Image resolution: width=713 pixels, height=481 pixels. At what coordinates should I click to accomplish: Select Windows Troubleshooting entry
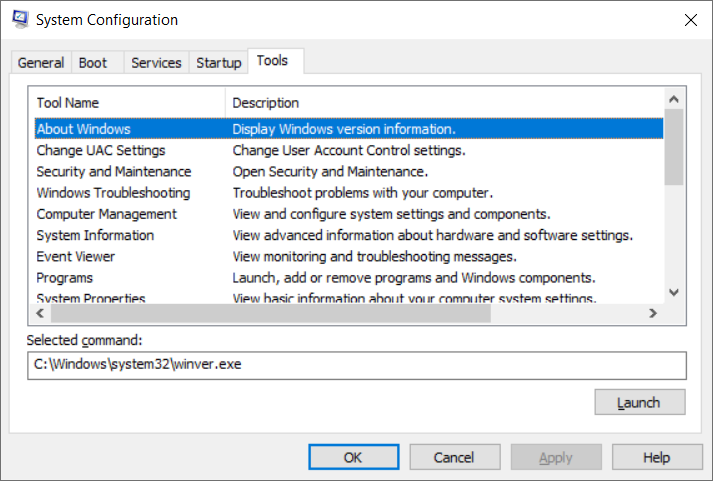click(x=349, y=193)
